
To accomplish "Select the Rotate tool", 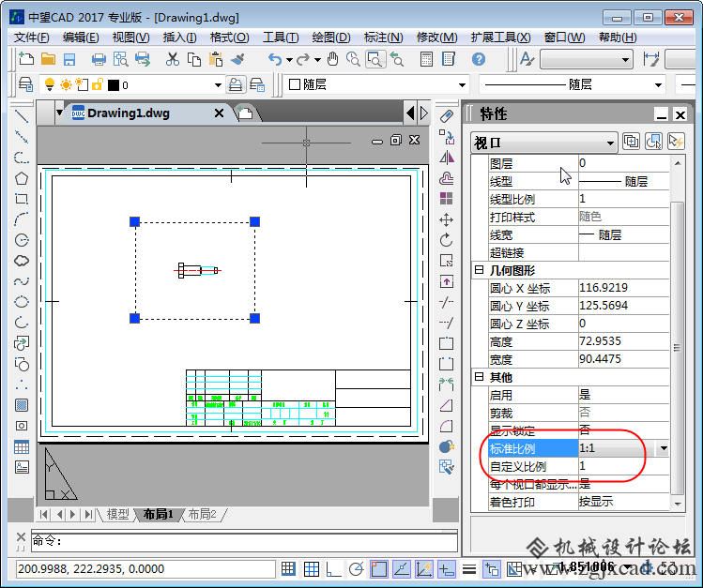I will 446,240.
